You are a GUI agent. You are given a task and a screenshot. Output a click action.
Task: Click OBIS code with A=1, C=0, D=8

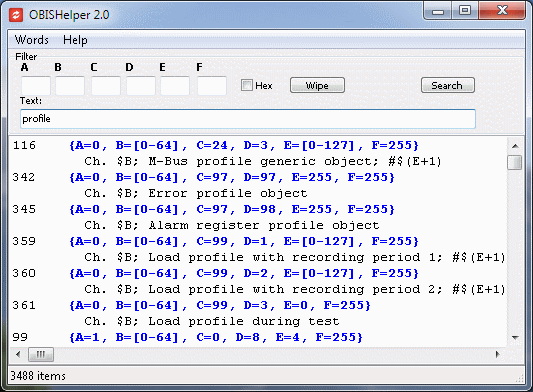coord(216,337)
